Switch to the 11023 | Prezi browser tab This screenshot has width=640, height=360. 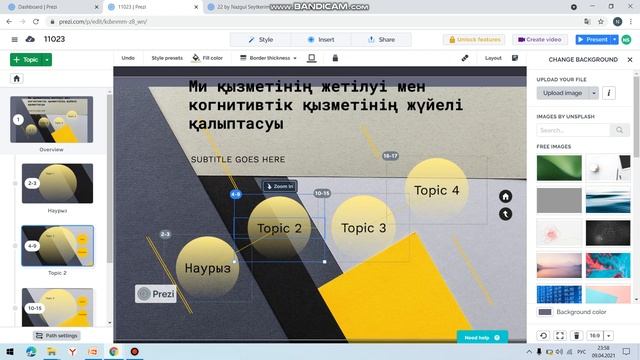point(152,7)
